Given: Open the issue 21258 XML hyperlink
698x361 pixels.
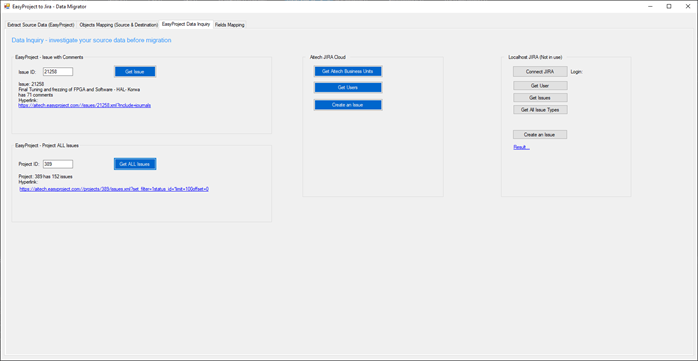Looking at the screenshot, I should [x=85, y=105].
